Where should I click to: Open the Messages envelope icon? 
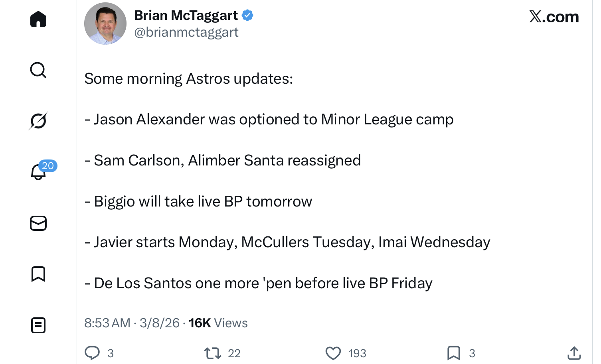tap(38, 223)
